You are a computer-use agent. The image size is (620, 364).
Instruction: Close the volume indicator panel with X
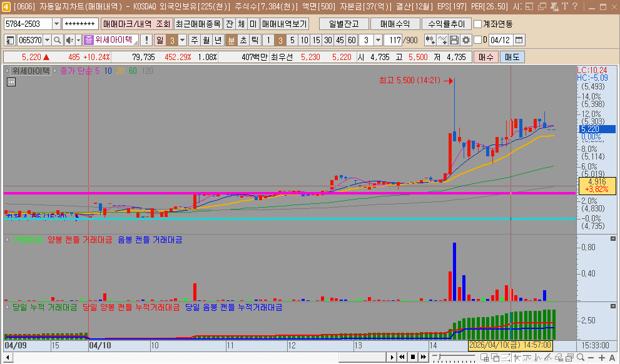pyautogui.click(x=613, y=239)
